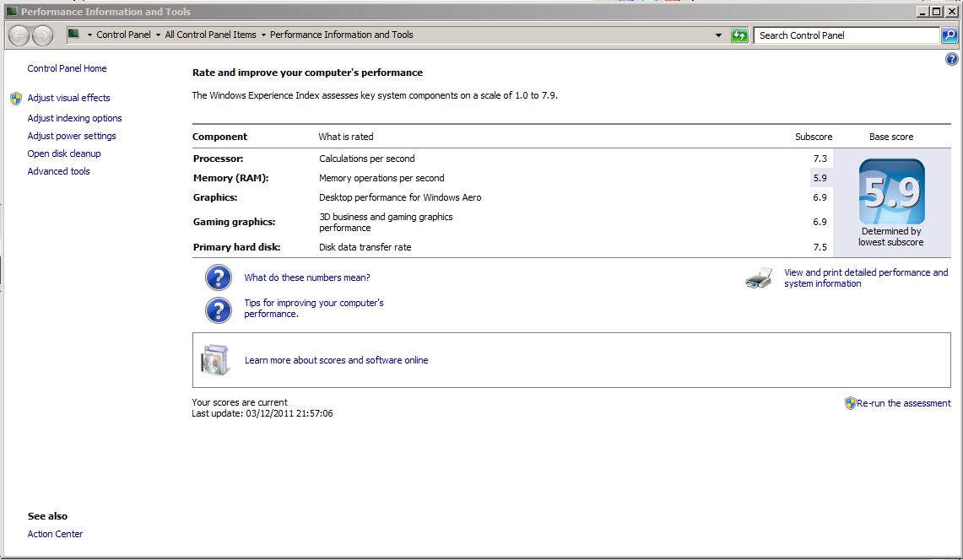
Task: Minimize the Performance Information window
Action: (x=923, y=11)
